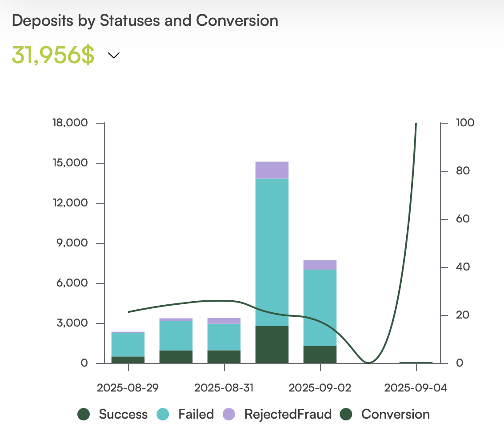The height and width of the screenshot is (436, 504).
Task: Expand the dropdown chevron beside 31,956$
Action: point(114,55)
